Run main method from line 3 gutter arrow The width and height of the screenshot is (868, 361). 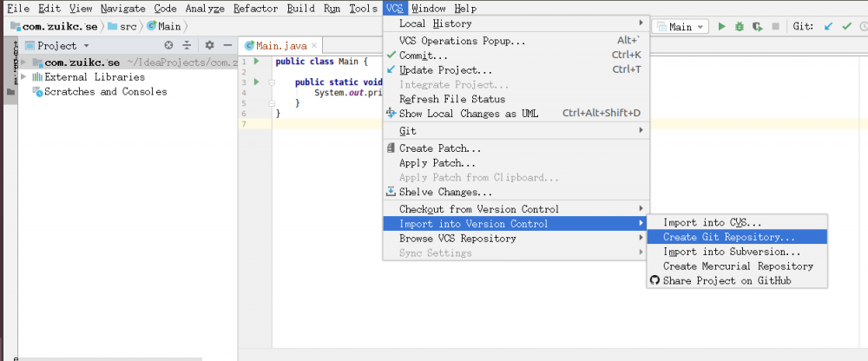click(256, 82)
